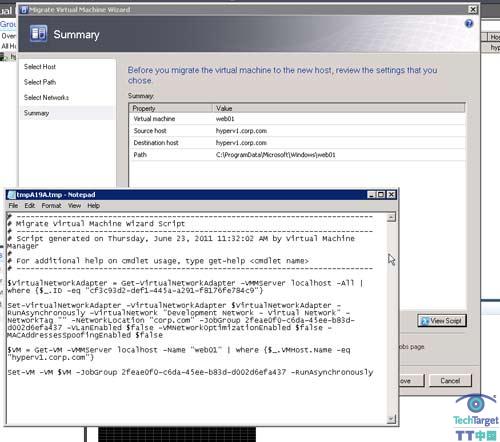Viewport: 500px width, 442px height.
Task: Open the View menu in Notepad
Action: click(x=74, y=206)
